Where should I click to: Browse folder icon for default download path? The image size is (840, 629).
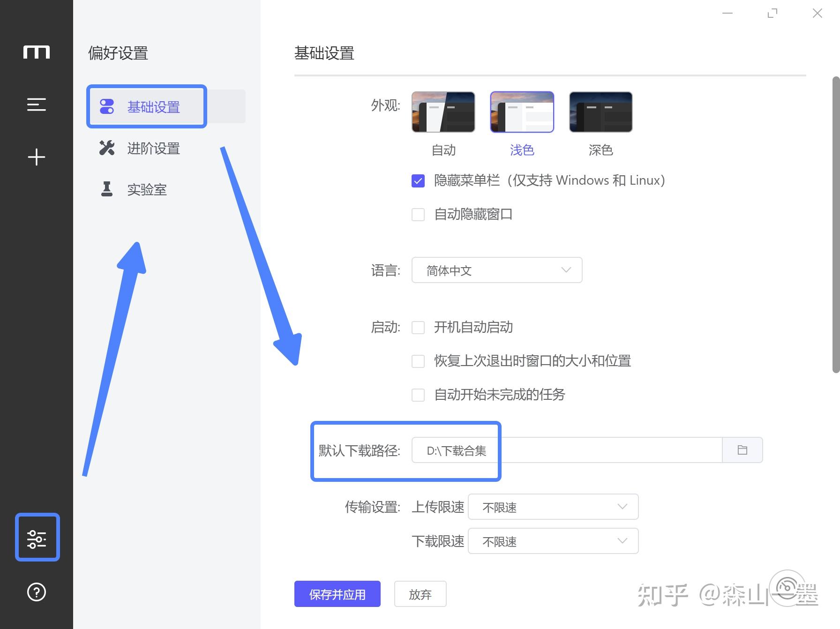(742, 450)
